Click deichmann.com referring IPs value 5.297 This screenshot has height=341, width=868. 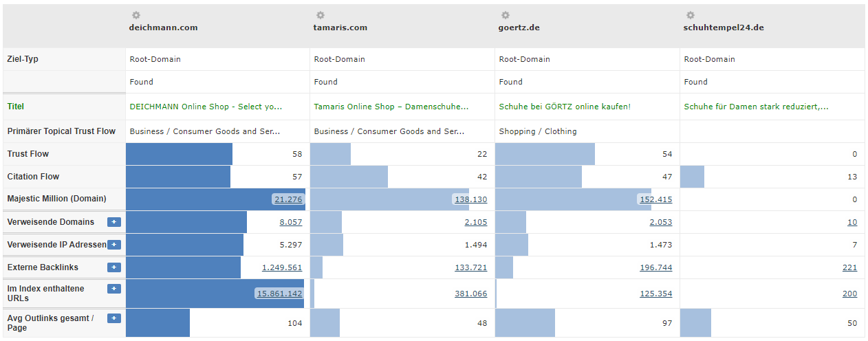click(x=292, y=245)
